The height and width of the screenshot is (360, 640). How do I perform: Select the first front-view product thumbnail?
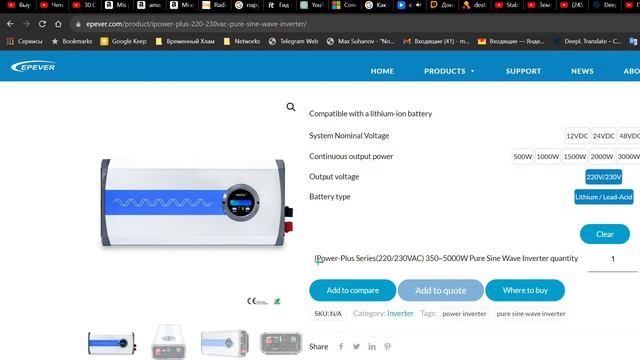112,343
